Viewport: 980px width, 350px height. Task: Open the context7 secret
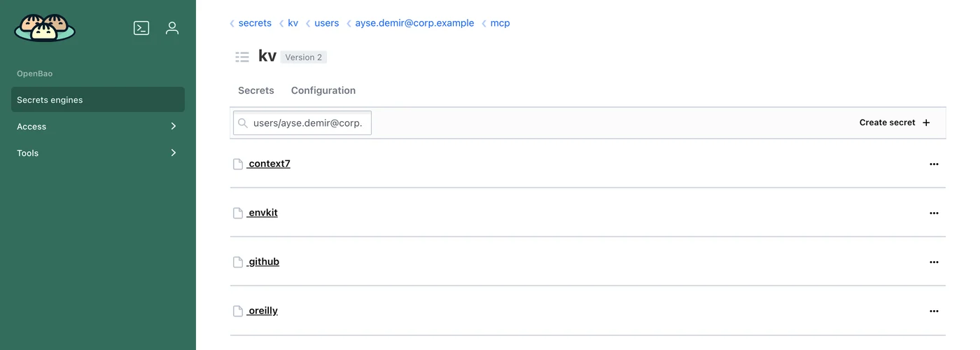269,164
